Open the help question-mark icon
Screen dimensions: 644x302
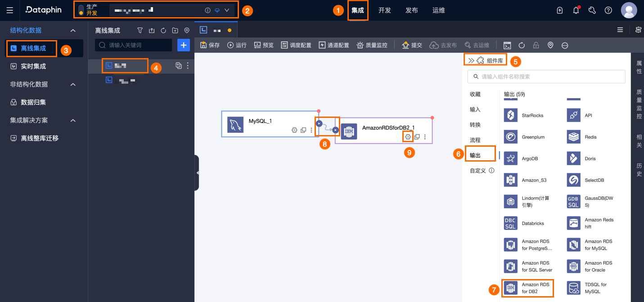608,10
